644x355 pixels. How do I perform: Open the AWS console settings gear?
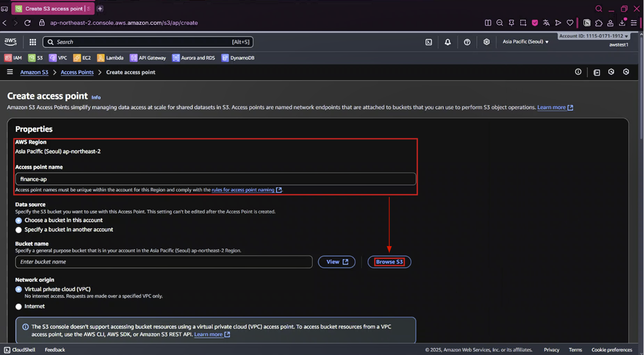(x=486, y=42)
